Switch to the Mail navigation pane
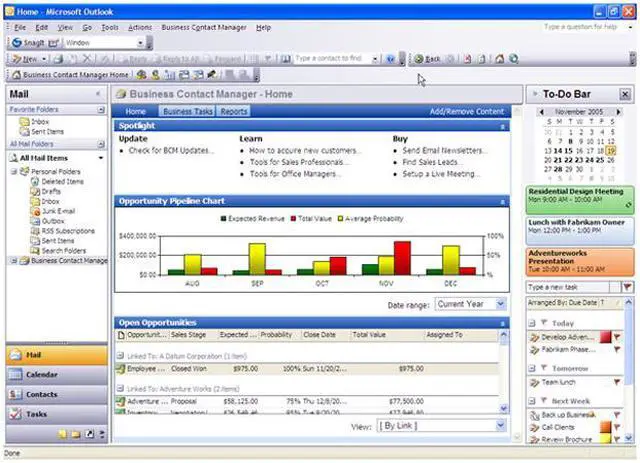This screenshot has height=463, width=640. (x=57, y=355)
